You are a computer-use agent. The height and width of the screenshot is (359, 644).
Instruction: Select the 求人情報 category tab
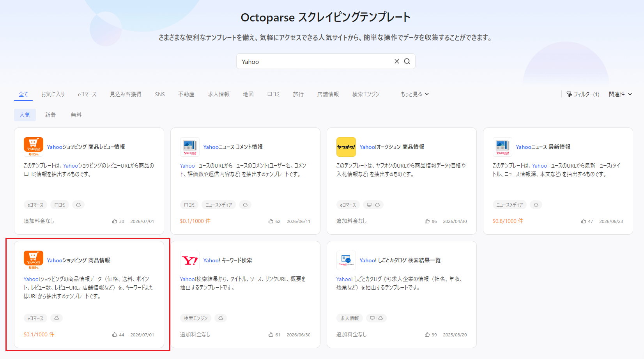219,94
